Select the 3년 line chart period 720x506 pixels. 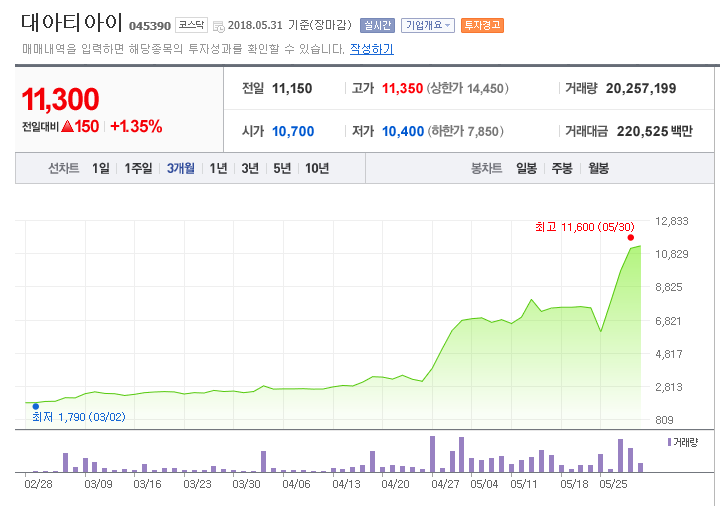250,169
